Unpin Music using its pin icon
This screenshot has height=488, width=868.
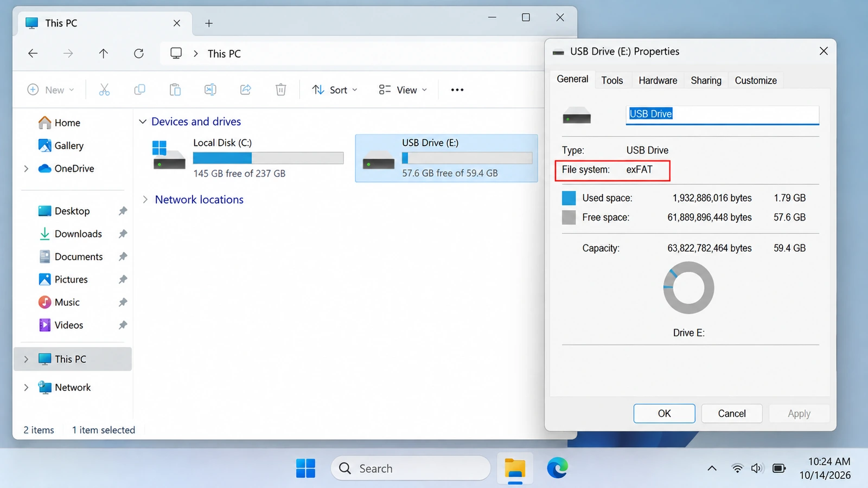[123, 302]
